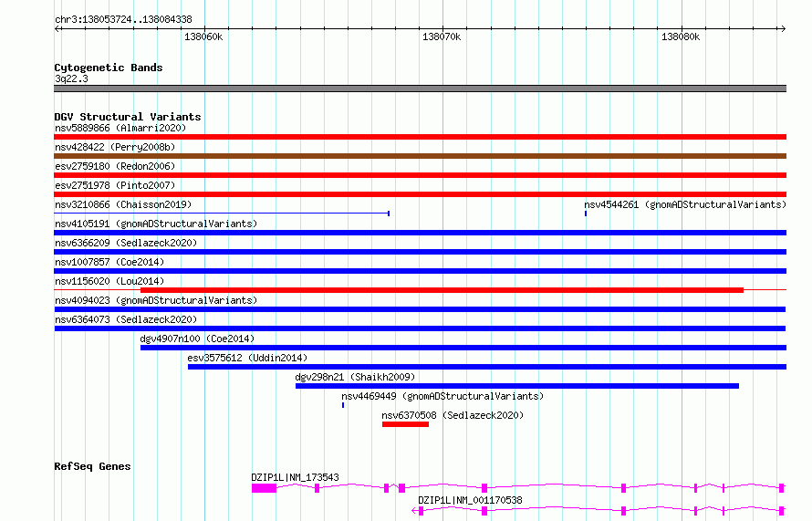Click the short red nsv6370508 bar
Image resolution: width=812 pixels, height=521 pixels.
tap(405, 424)
